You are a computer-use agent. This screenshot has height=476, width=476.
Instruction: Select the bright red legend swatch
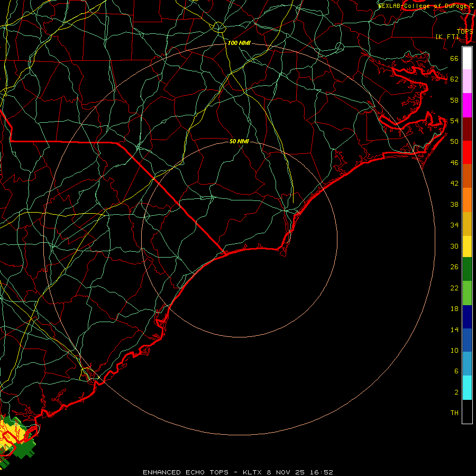[x=467, y=152]
